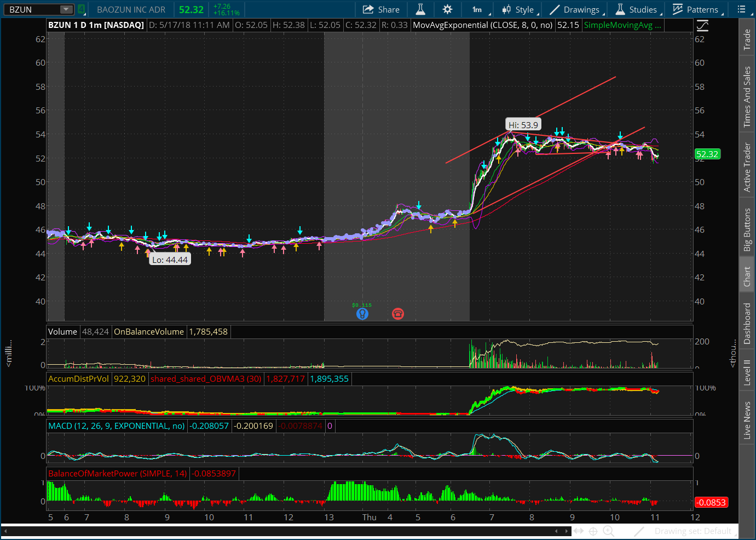Click the Share button

pos(382,9)
